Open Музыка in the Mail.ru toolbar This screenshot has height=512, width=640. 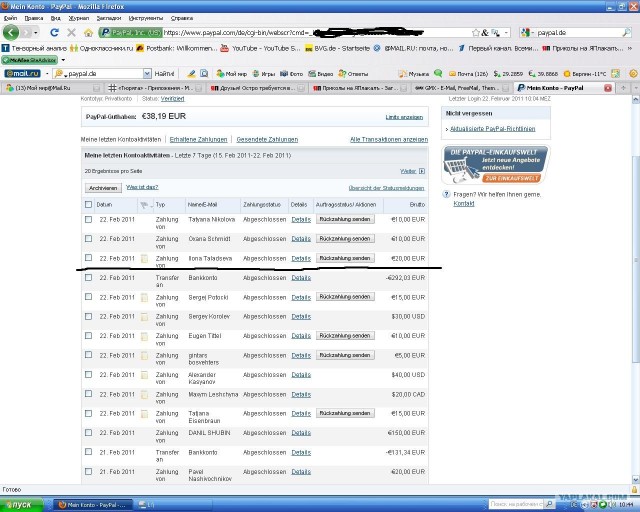tap(414, 73)
